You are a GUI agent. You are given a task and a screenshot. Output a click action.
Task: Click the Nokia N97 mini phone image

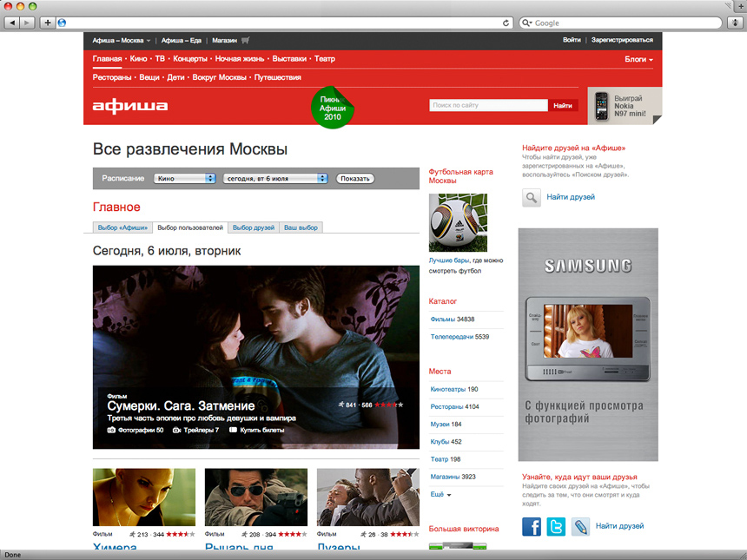(602, 106)
